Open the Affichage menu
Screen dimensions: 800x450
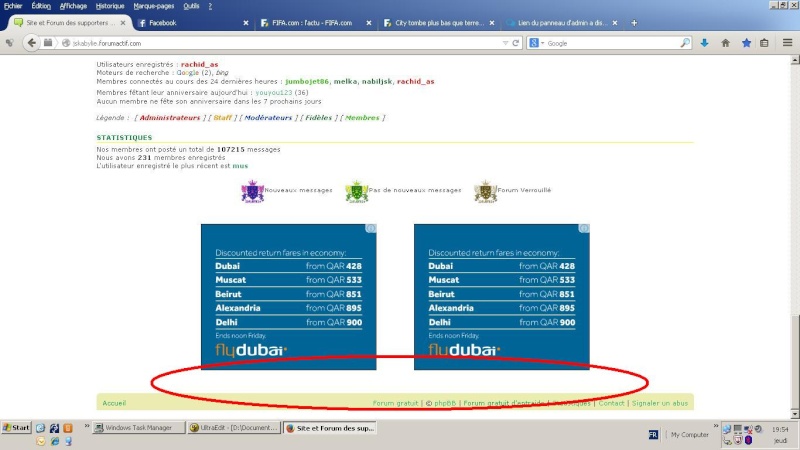(73, 6)
